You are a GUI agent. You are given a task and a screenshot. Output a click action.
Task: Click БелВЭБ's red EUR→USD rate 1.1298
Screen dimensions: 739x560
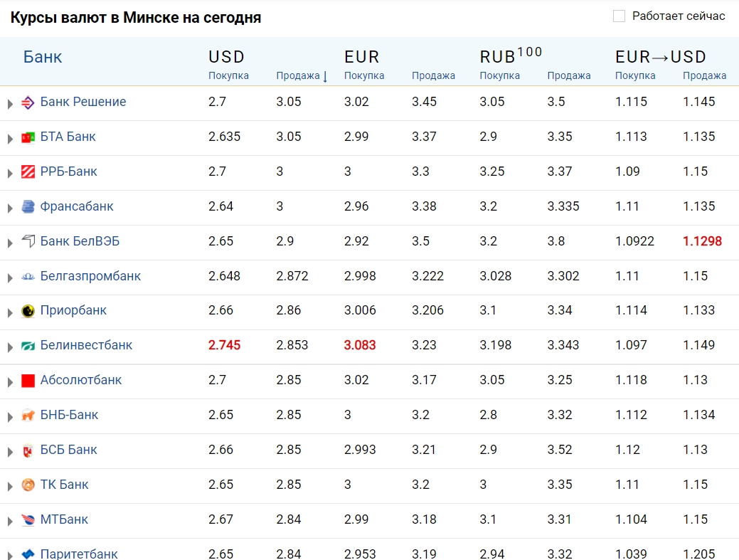click(702, 241)
